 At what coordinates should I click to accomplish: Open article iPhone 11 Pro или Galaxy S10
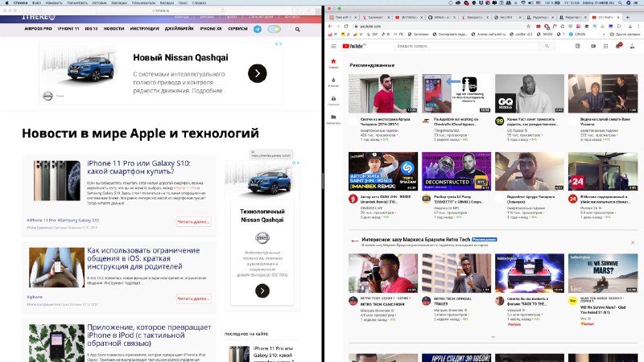tap(138, 167)
